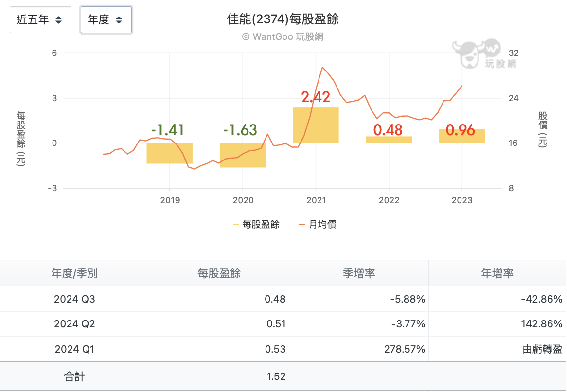
Task: Toggle the 月均價 legend series
Action: click(318, 224)
